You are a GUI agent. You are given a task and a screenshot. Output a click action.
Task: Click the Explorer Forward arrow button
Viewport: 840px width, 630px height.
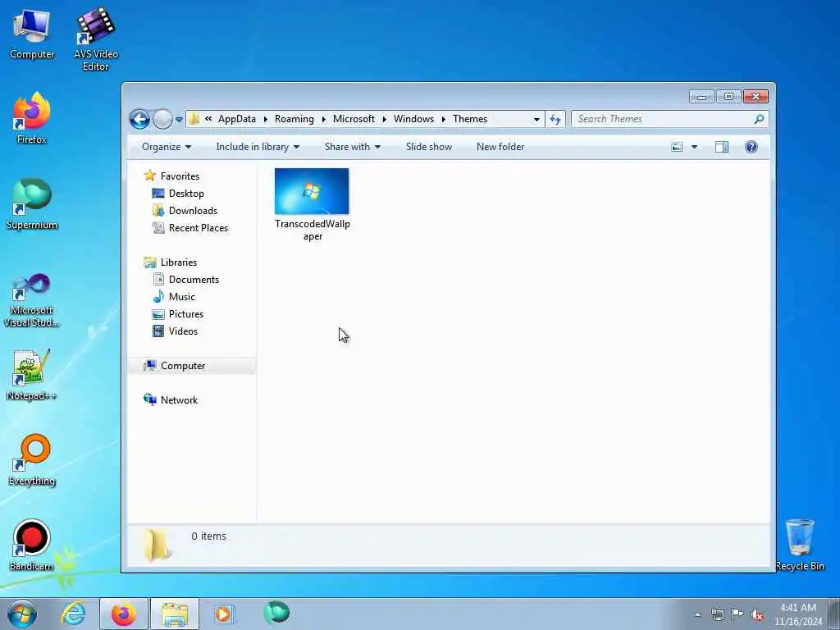[162, 119]
